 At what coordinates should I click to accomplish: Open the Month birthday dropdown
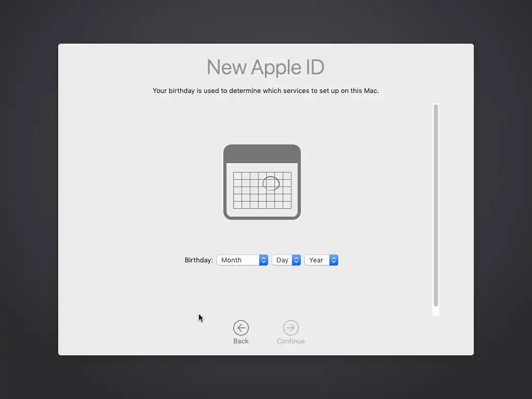pos(242,260)
